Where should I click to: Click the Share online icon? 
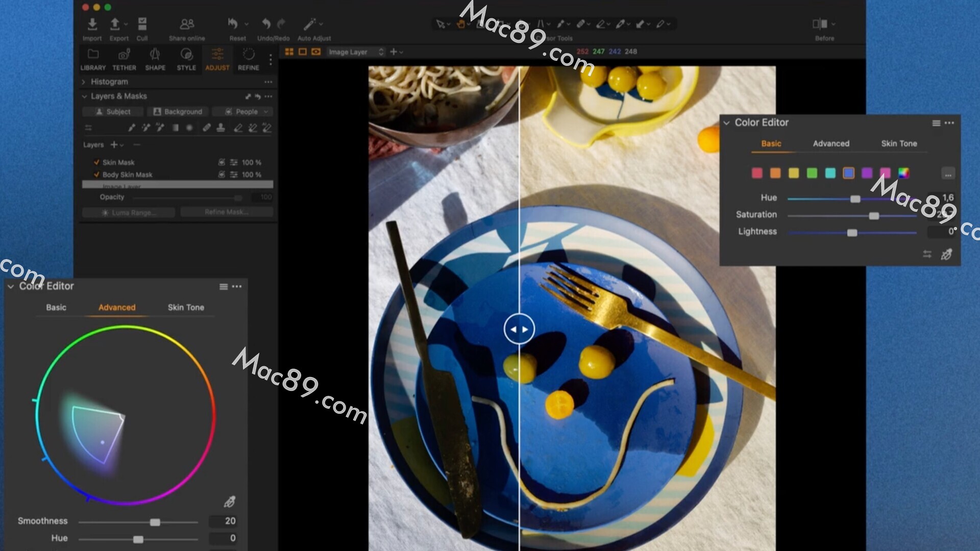coord(187,24)
